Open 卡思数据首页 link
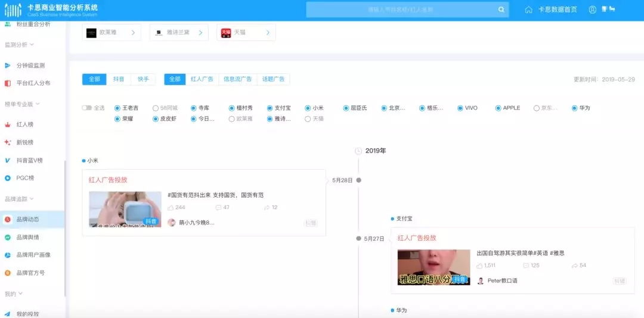Viewport: 644px width, 318px height. click(557, 10)
